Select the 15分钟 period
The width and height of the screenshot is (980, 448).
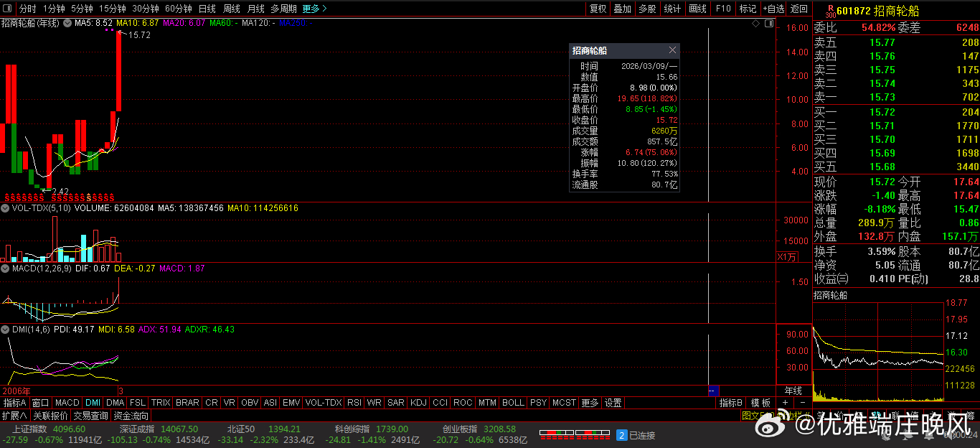[x=113, y=9]
